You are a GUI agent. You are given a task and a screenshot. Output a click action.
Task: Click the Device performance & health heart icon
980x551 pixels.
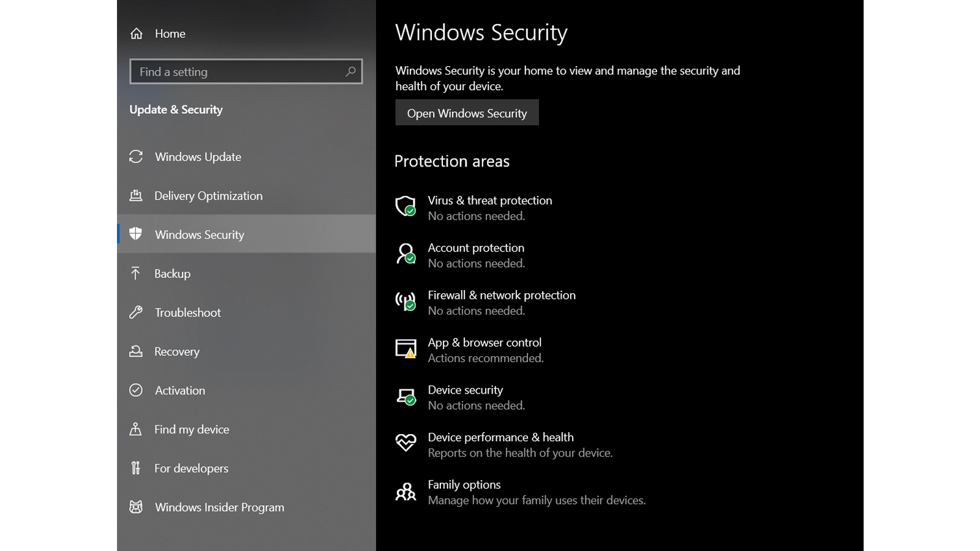tap(405, 443)
